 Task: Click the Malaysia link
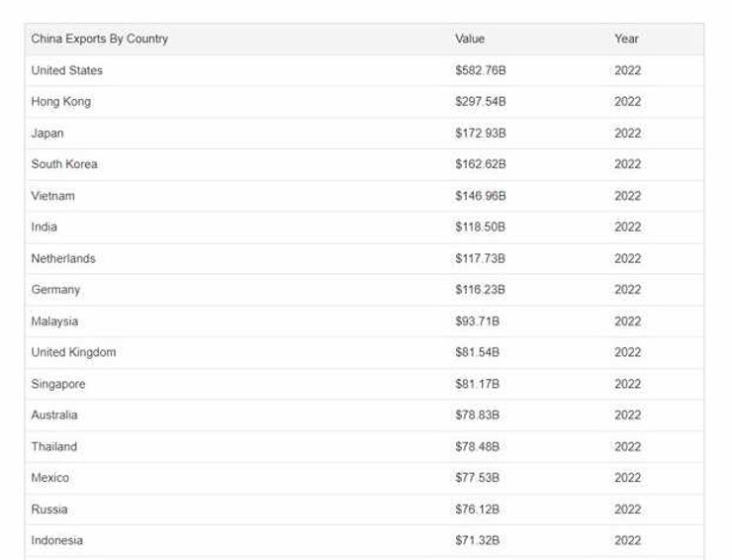(x=54, y=322)
